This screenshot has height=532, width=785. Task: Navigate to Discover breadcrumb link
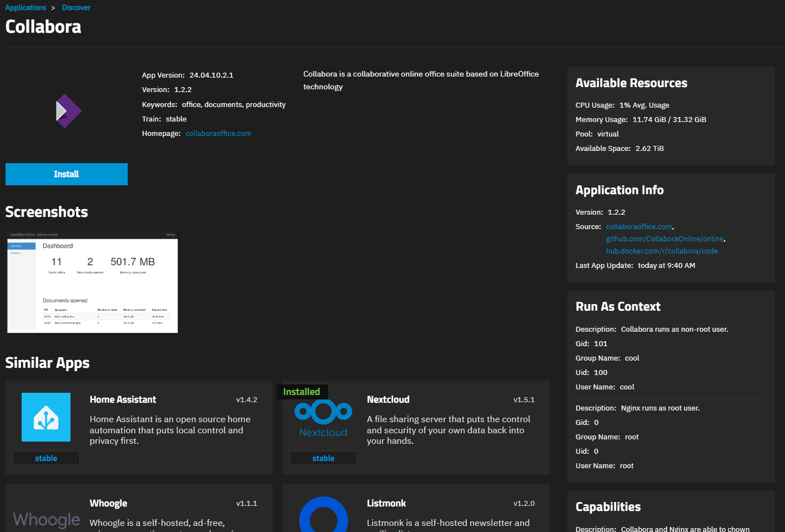click(x=76, y=8)
